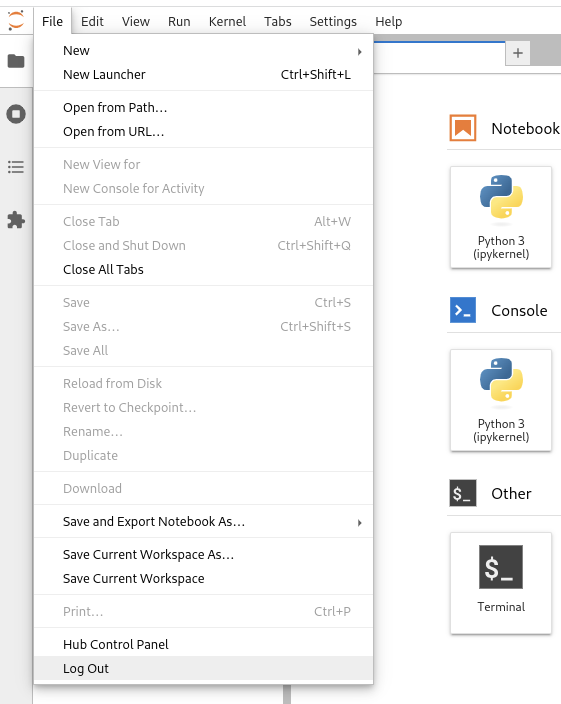This screenshot has width=561, height=704.
Task: Click the blue Console section icon
Action: click(463, 310)
